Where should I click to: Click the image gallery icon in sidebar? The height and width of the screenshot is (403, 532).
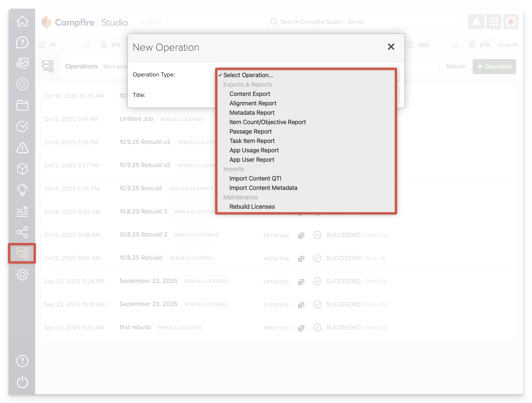[x=22, y=63]
